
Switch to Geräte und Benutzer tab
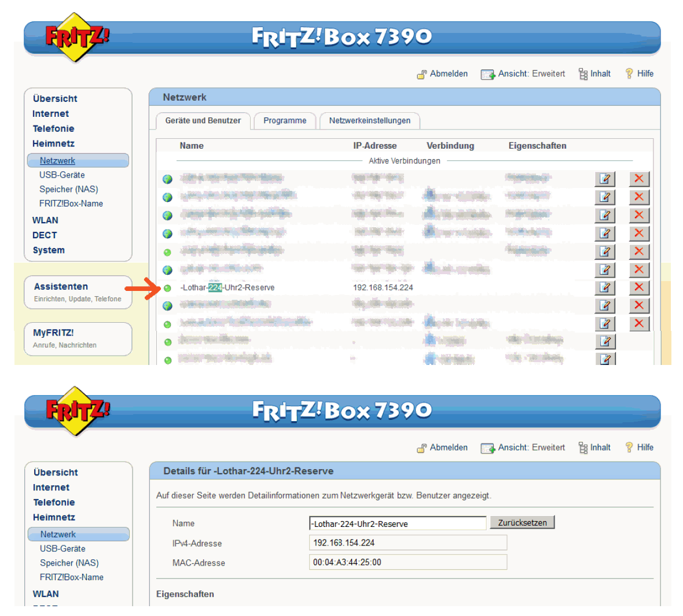(x=203, y=120)
